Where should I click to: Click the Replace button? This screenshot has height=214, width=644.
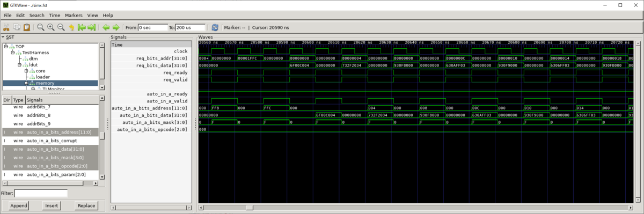86,205
